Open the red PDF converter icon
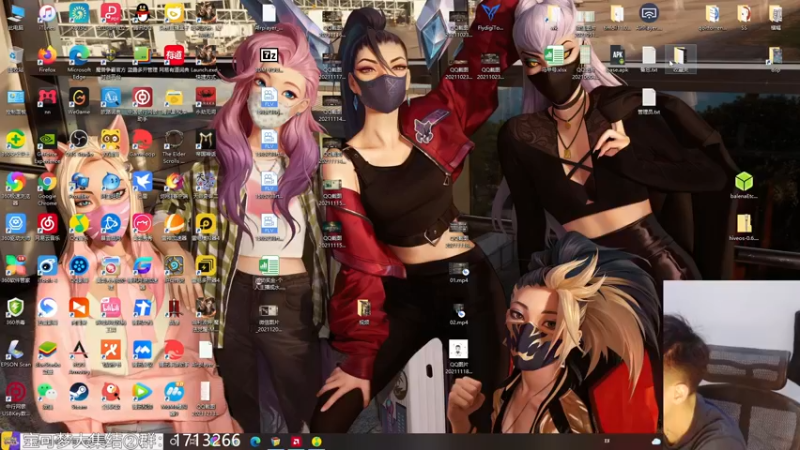 111,14
